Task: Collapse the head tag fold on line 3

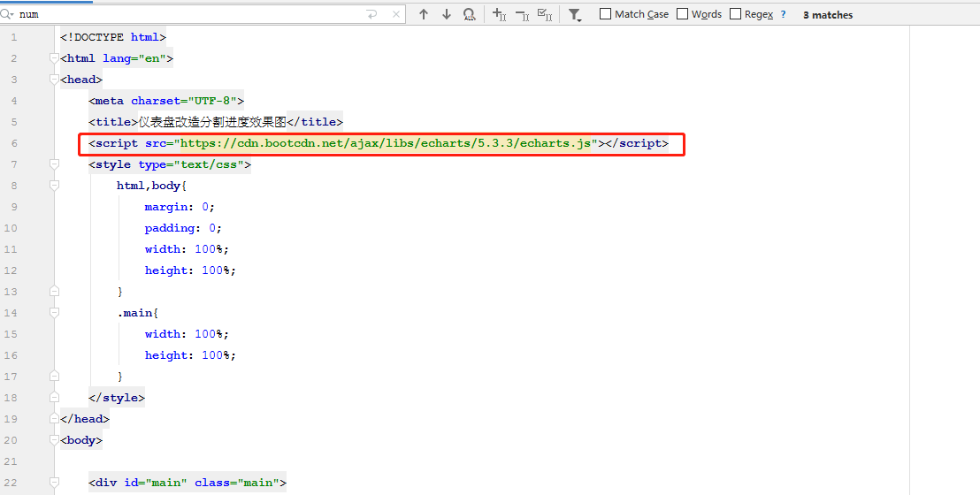Action: pyautogui.click(x=54, y=80)
